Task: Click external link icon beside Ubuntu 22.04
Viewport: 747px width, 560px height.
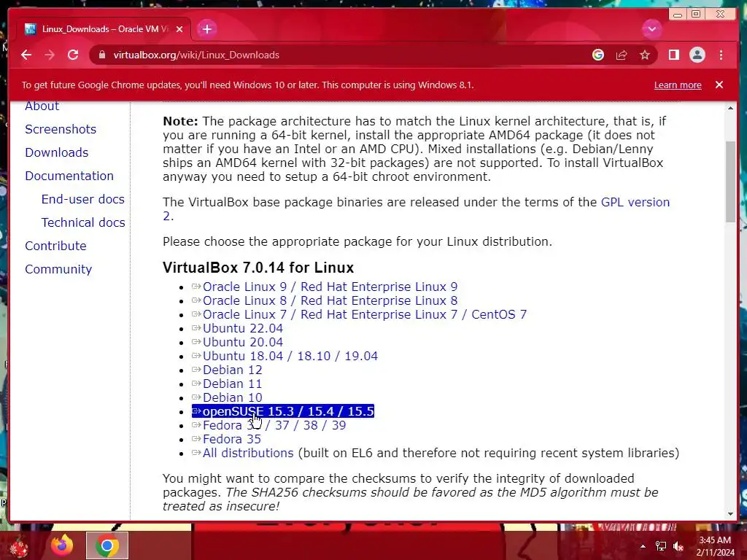Action: click(196, 327)
